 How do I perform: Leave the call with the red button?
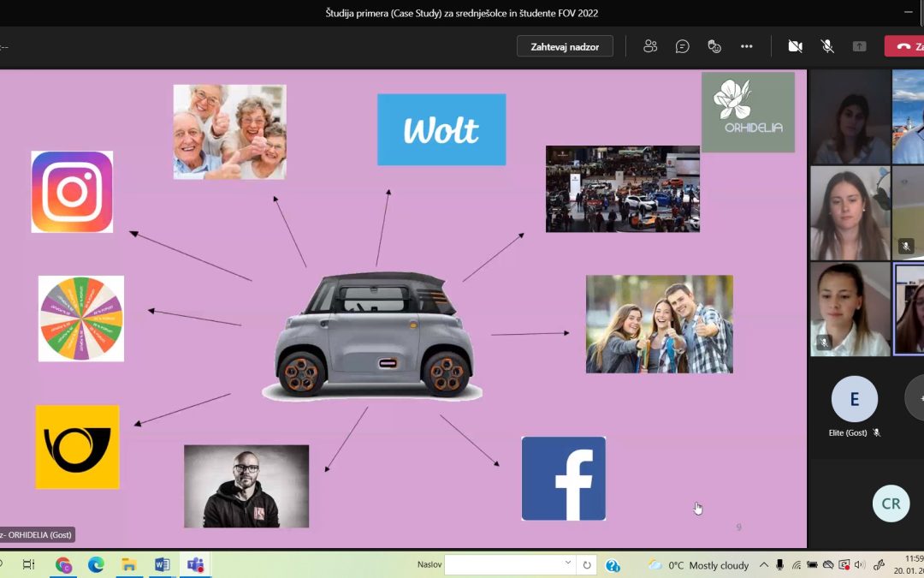coord(904,46)
